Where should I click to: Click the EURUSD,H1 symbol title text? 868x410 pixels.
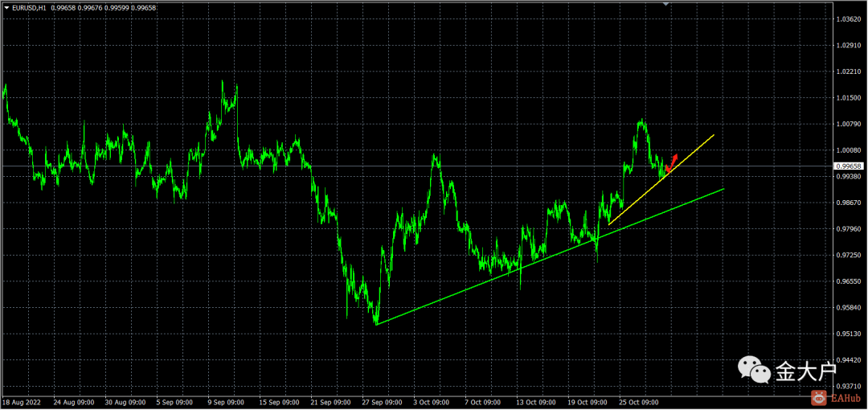[29, 8]
